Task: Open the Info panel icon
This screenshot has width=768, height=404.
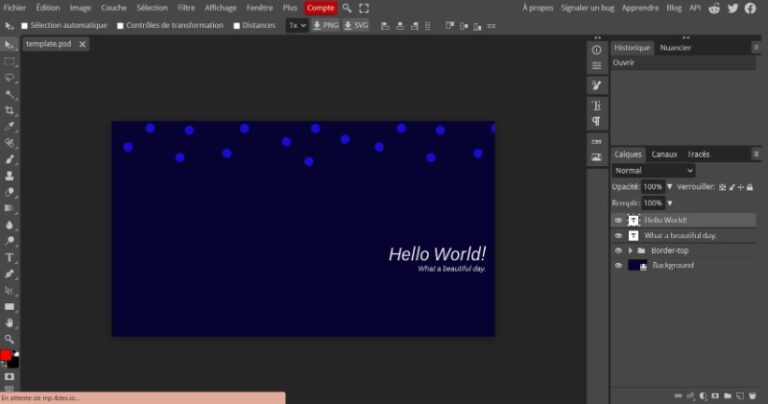Action: [x=596, y=50]
